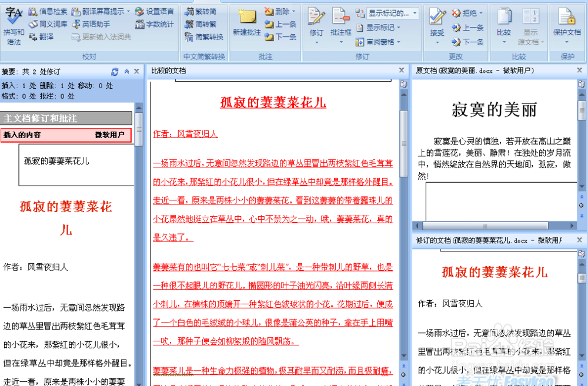Click the vertical scrollbar of compared document

pos(403,225)
